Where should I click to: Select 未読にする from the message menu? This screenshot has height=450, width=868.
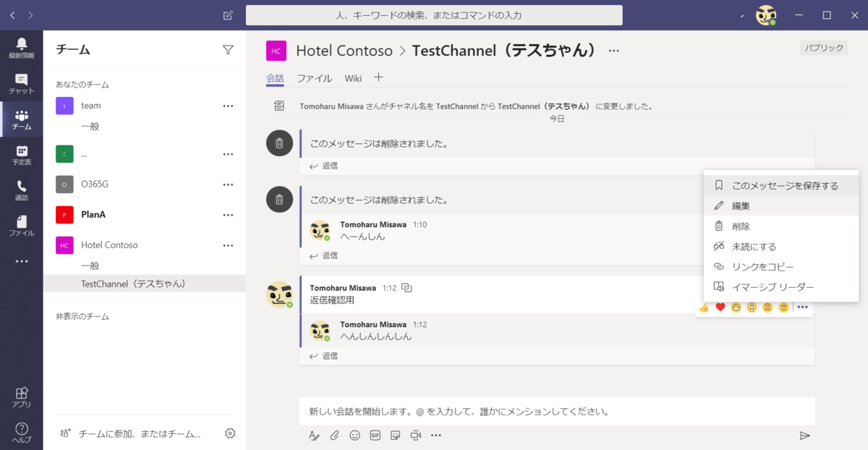pyautogui.click(x=781, y=246)
